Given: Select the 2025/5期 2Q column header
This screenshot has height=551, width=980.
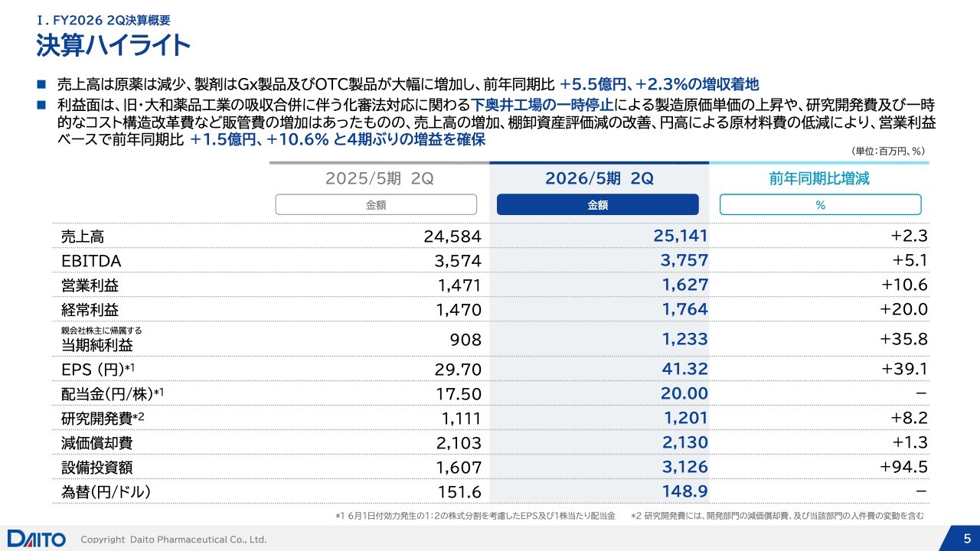Looking at the screenshot, I should point(380,179).
